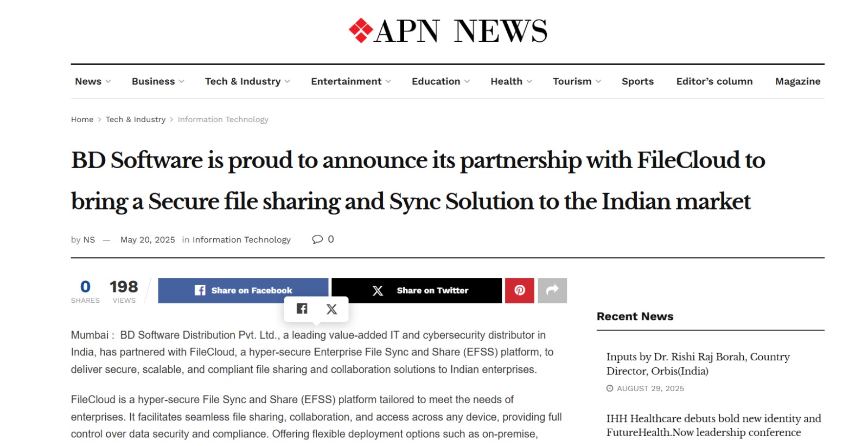Click the article headline
Screen dimensions: 868x446
click(418, 181)
